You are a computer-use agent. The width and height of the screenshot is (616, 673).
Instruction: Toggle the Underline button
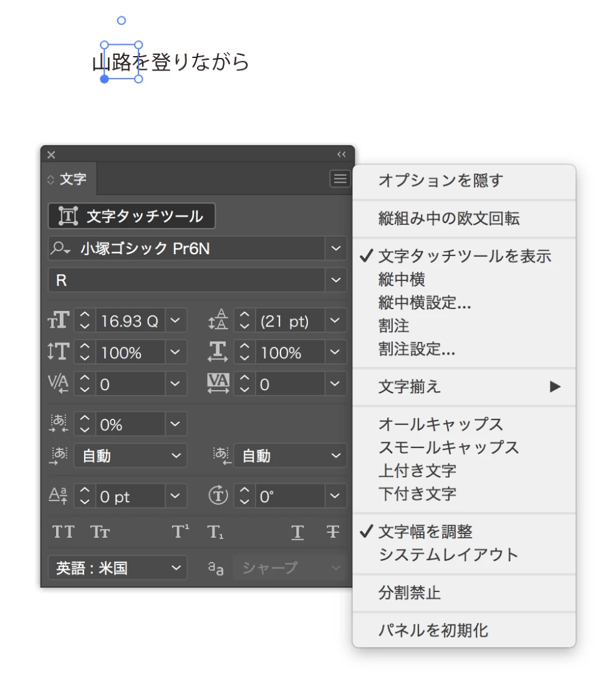pyautogui.click(x=297, y=532)
